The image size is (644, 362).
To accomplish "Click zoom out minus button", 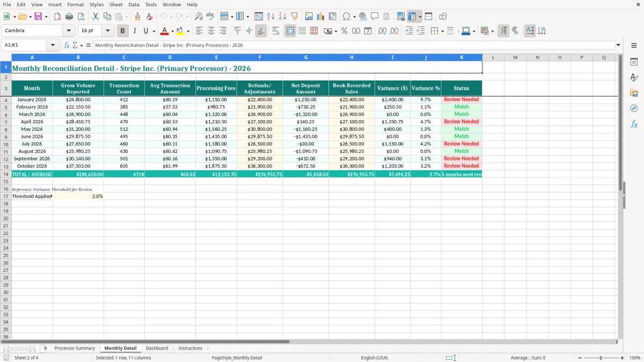I will coord(580,358).
